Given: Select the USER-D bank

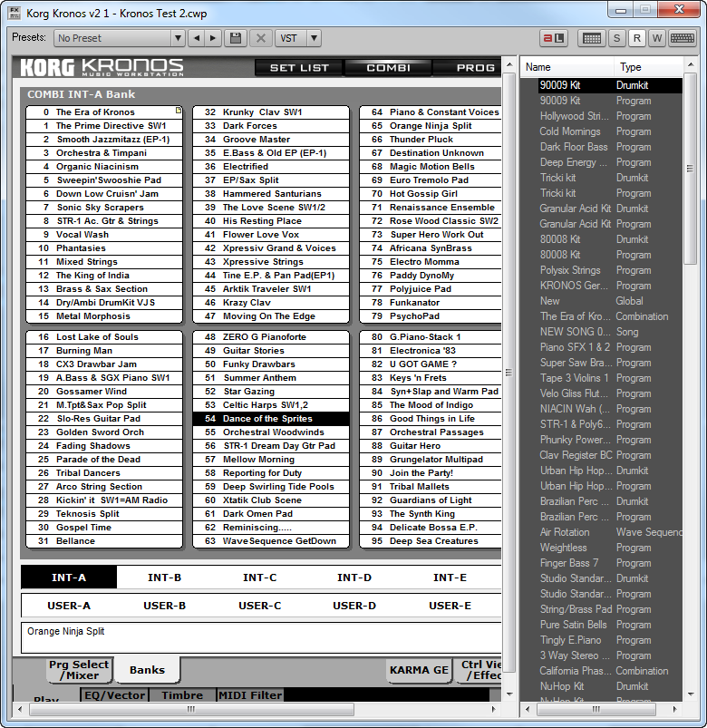Looking at the screenshot, I should click(354, 606).
